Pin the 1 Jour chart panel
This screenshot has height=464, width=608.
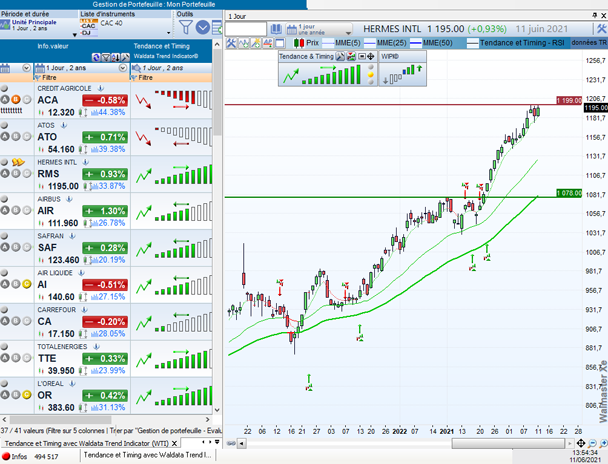click(595, 16)
